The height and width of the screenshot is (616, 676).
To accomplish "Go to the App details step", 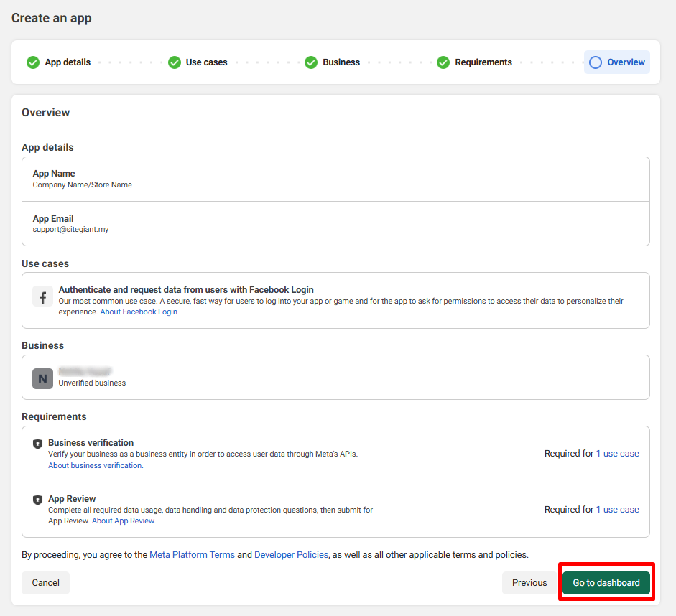I will point(68,62).
